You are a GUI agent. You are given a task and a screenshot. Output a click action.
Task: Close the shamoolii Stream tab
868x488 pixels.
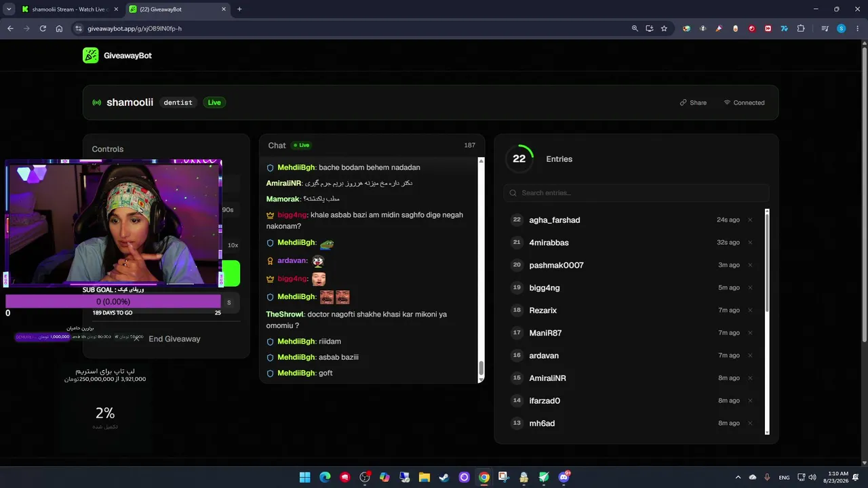pyautogui.click(x=115, y=9)
